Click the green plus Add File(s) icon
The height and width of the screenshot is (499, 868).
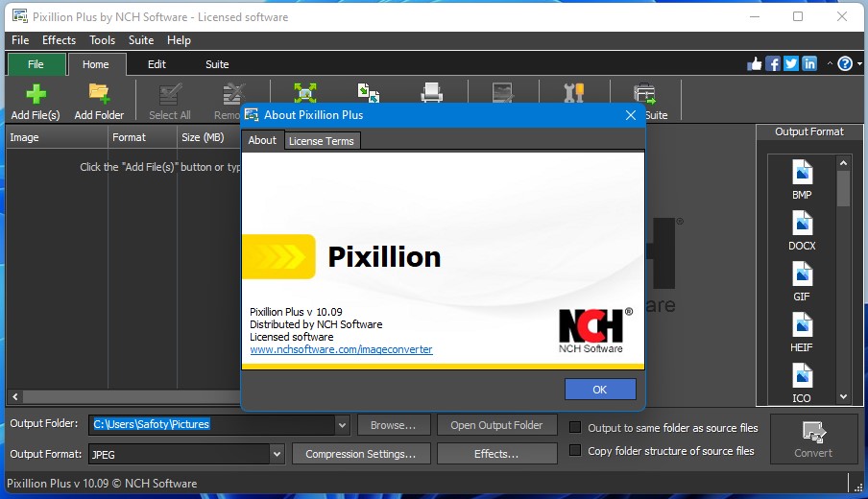point(36,93)
